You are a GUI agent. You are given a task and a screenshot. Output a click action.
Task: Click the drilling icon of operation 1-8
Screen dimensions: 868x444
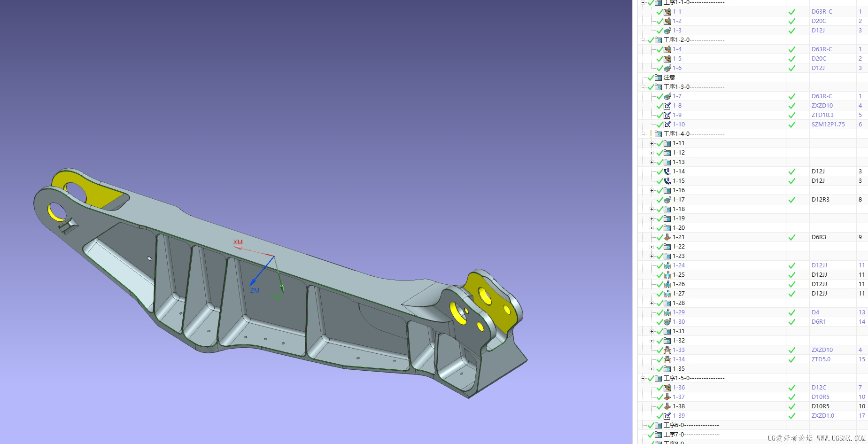click(x=667, y=106)
